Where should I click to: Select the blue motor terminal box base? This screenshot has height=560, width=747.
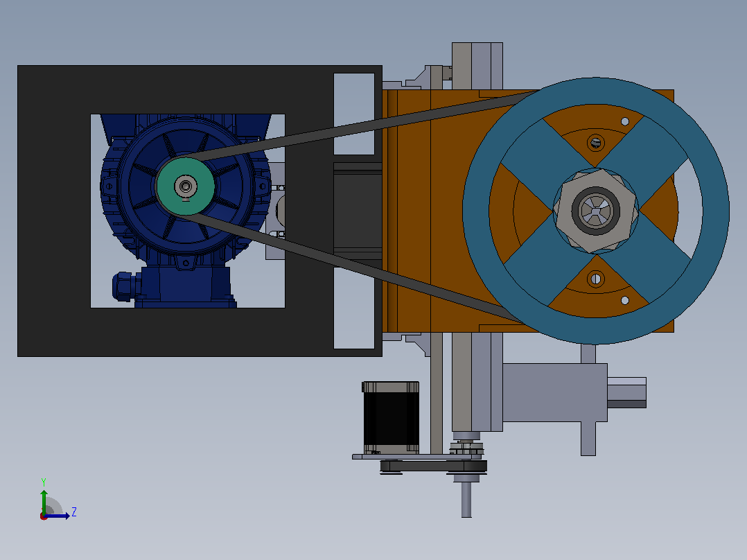click(x=186, y=287)
